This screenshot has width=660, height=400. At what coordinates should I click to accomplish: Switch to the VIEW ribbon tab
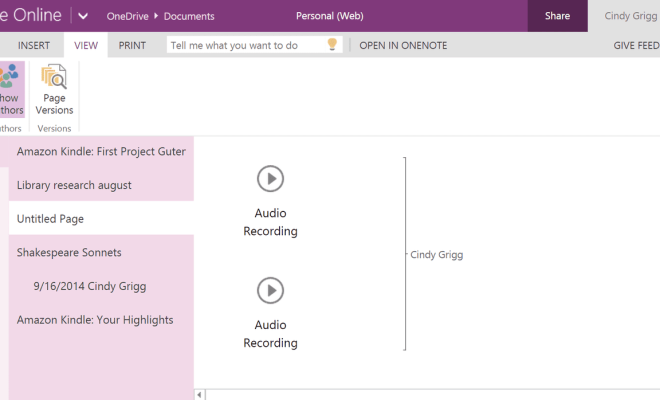click(86, 45)
